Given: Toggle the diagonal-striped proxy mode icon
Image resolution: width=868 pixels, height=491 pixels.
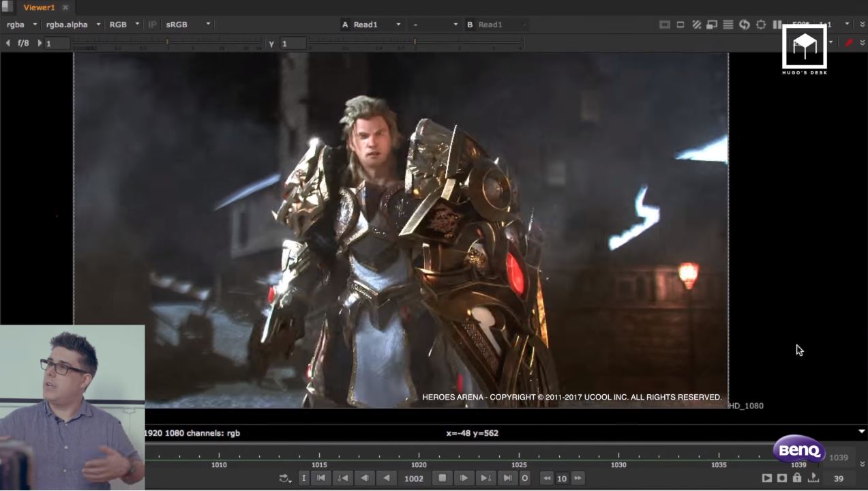Looking at the screenshot, I should [x=696, y=25].
